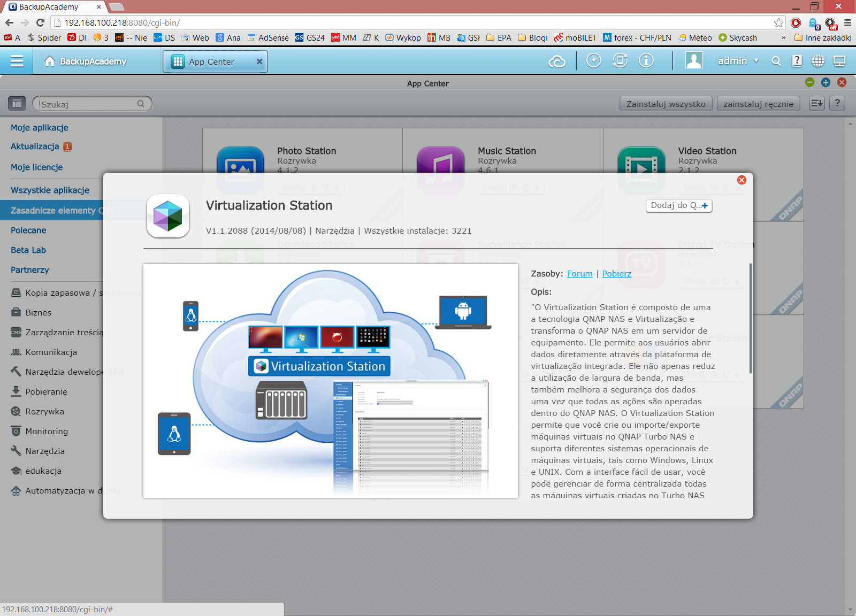Open Inne zakładki bookmarks folder
The width and height of the screenshot is (856, 616).
click(x=823, y=37)
